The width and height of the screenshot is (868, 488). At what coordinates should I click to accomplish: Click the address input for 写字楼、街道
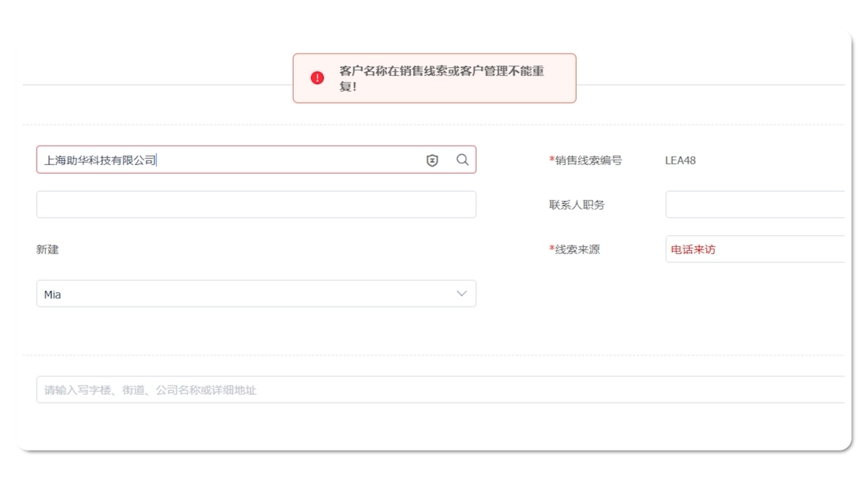tap(438, 390)
